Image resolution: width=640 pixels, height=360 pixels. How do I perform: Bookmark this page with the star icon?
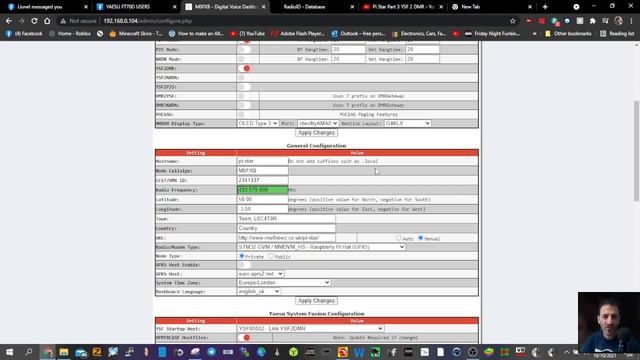pyautogui.click(x=513, y=21)
